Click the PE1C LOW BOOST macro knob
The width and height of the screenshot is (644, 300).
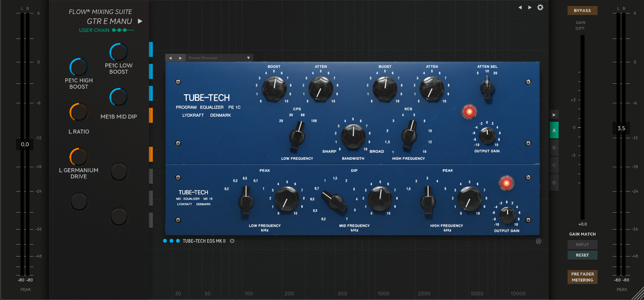tap(119, 52)
